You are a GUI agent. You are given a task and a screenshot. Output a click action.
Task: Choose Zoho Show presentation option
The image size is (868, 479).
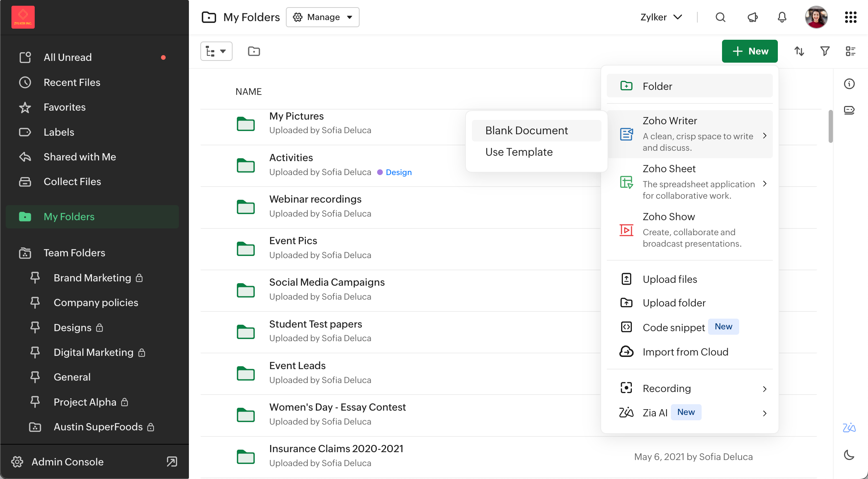point(689,230)
